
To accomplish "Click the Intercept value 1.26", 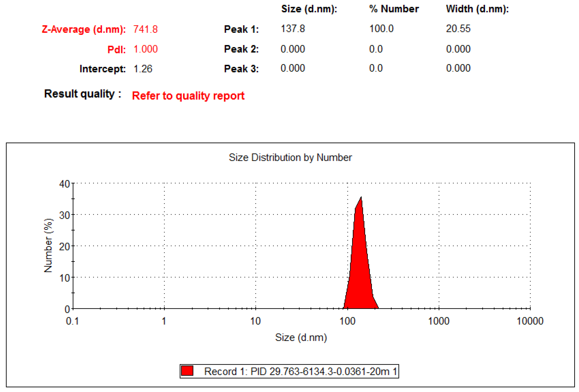I will [x=143, y=69].
